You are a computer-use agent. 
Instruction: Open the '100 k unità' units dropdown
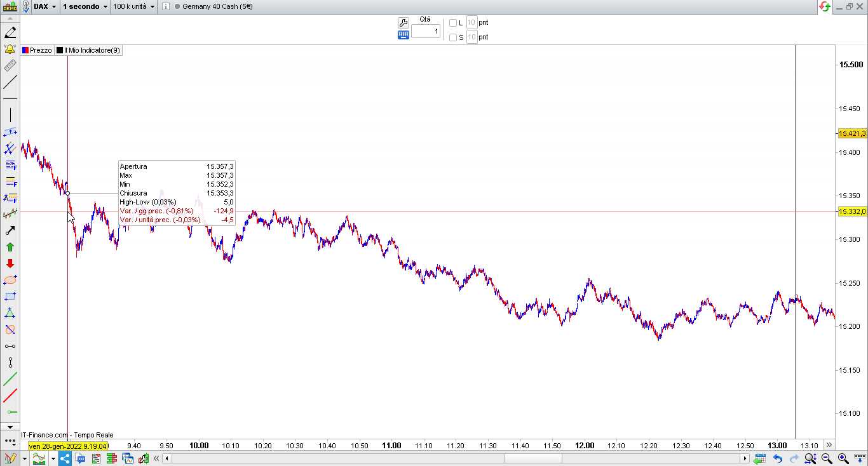(134, 6)
